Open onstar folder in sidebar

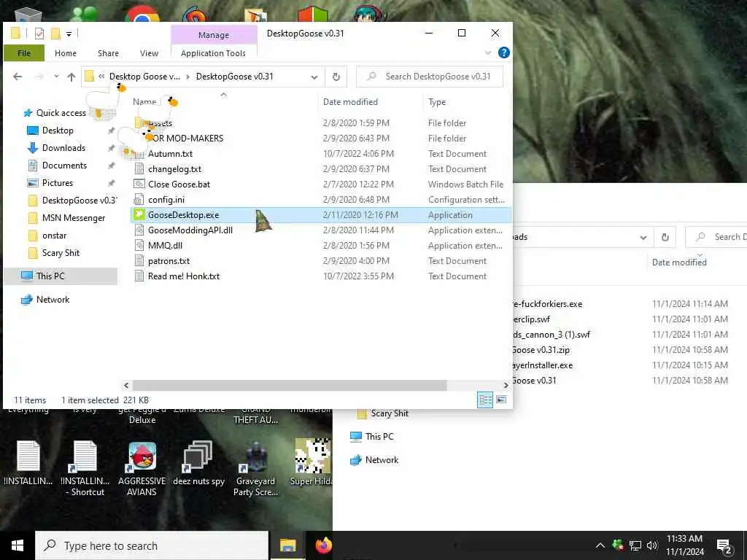(x=54, y=236)
